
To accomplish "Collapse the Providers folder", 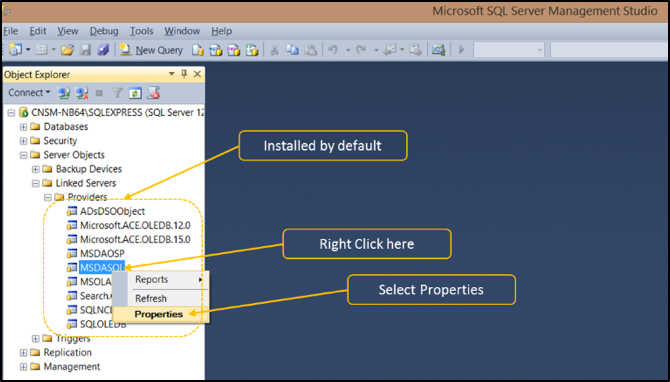I will click(47, 197).
